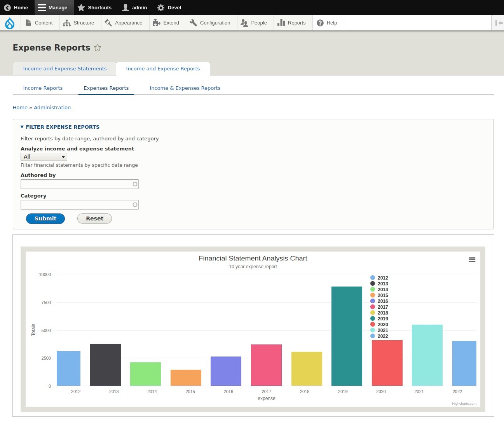Viewport: 504px width, 430px height.
Task: Open the Configuration wrench icon
Action: 193,23
